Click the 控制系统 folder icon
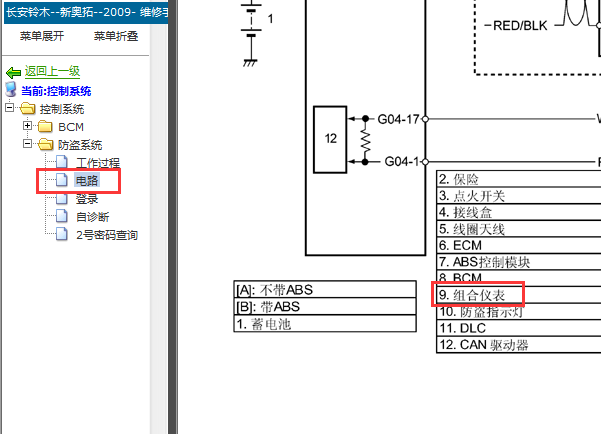Image resolution: width=601 pixels, height=434 pixels. pyautogui.click(x=28, y=108)
